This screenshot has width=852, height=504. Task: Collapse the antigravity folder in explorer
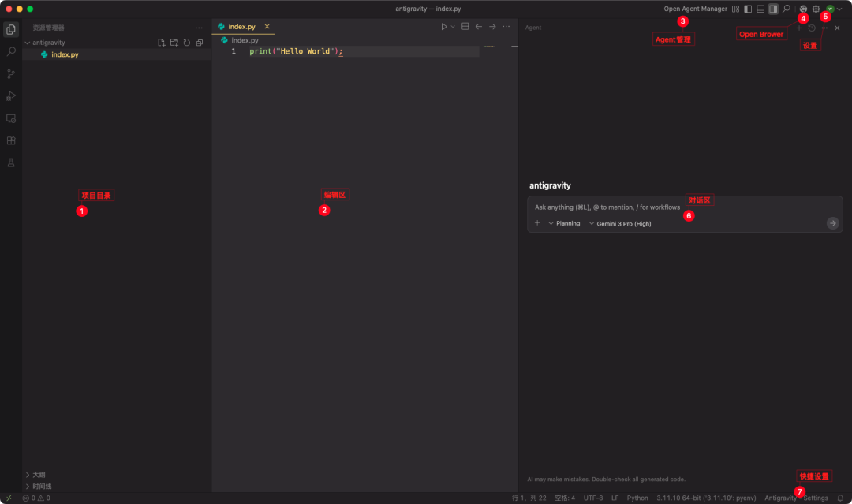tap(48, 43)
